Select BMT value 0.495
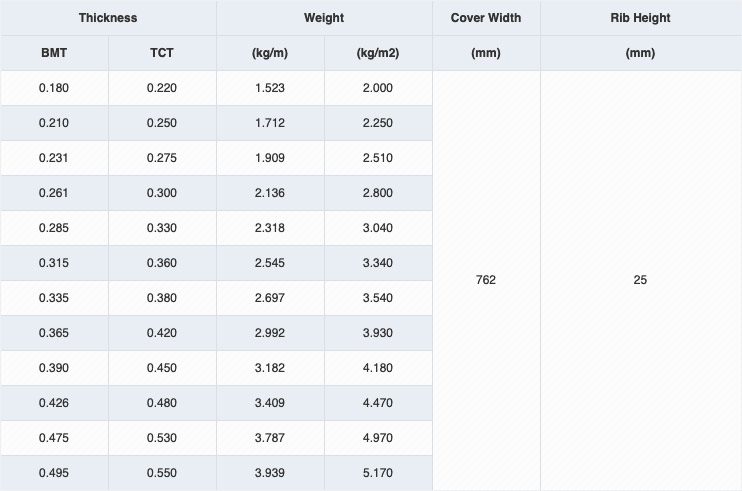 (x=54, y=473)
